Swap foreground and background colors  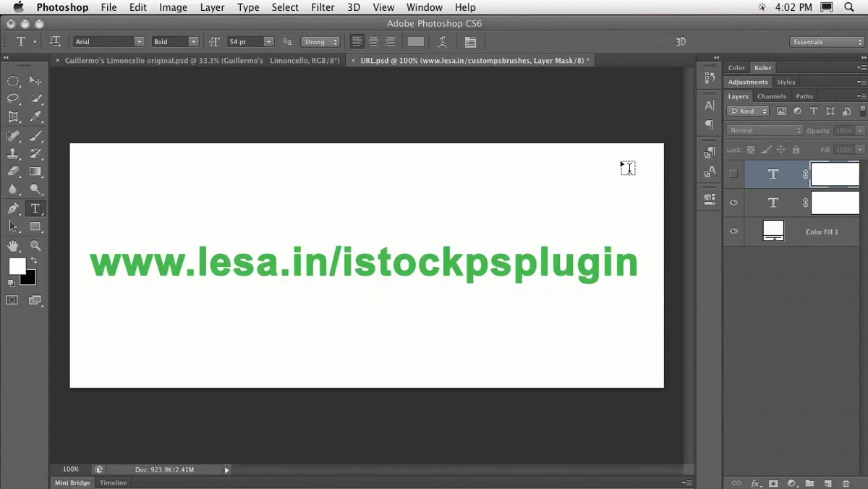pyautogui.click(x=33, y=260)
